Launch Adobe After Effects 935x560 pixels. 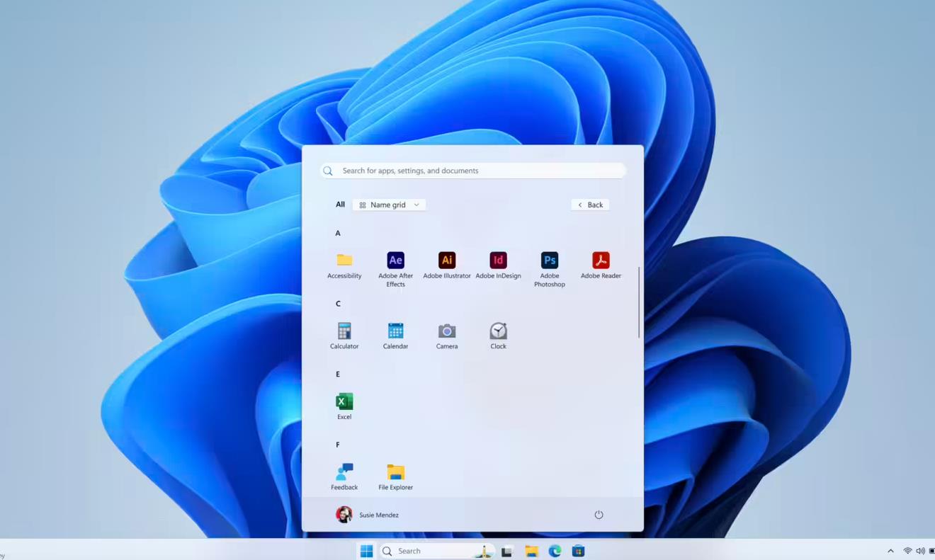point(395,269)
